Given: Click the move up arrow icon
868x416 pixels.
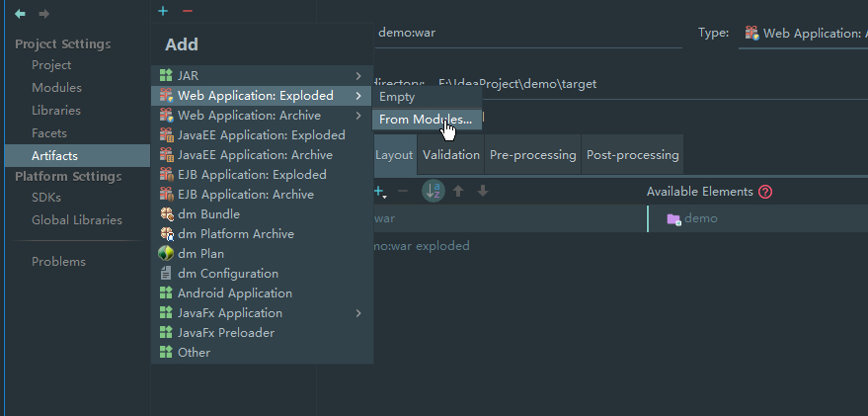Looking at the screenshot, I should [458, 191].
